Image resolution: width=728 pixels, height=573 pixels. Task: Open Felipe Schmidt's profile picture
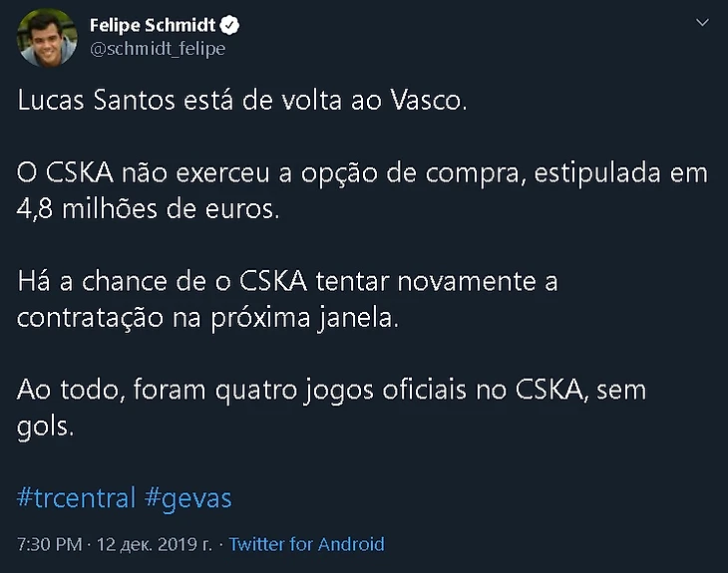(47, 38)
